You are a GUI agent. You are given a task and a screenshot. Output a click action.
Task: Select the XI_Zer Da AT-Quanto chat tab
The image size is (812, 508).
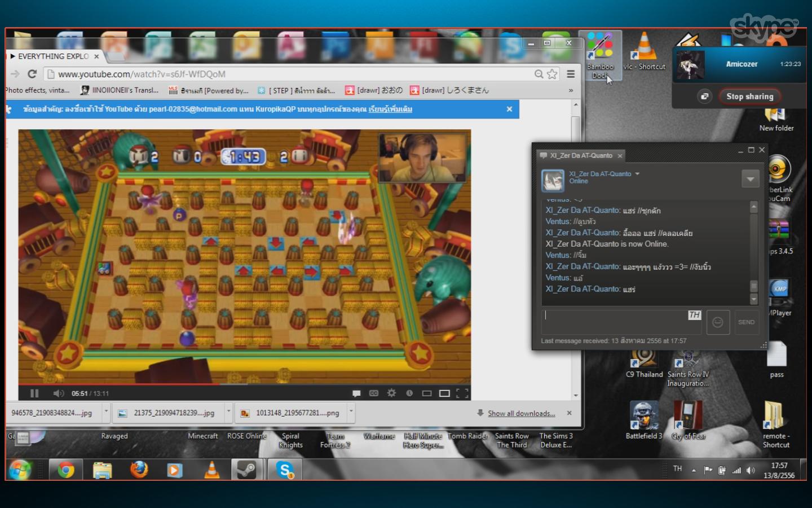click(x=580, y=155)
